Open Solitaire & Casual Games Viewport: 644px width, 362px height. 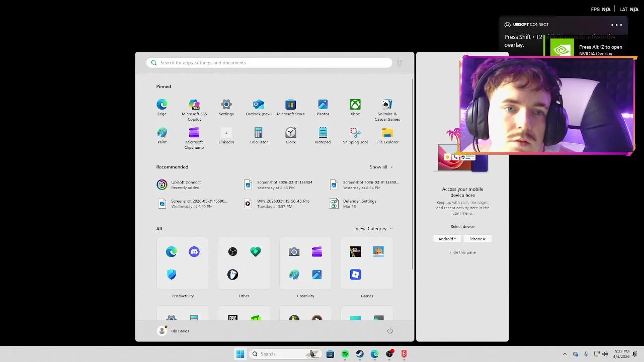point(387,110)
